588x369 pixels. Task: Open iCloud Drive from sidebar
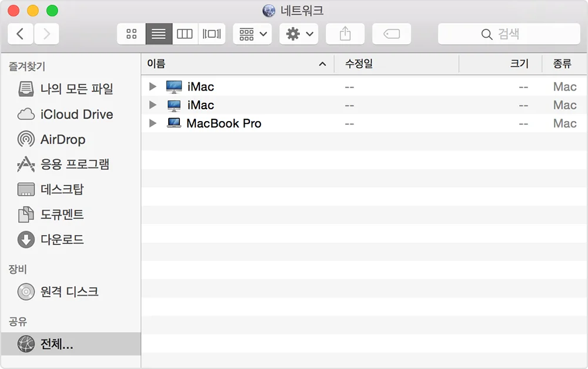(x=76, y=115)
